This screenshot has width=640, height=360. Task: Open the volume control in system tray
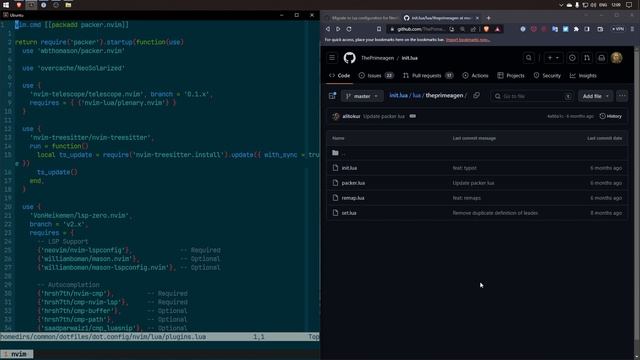pos(593,5)
